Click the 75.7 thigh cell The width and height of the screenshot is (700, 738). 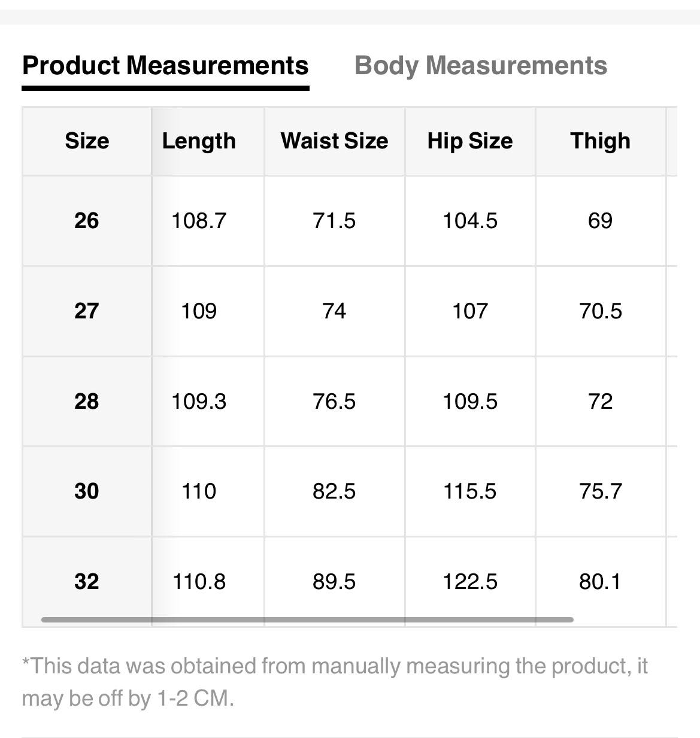click(x=600, y=491)
